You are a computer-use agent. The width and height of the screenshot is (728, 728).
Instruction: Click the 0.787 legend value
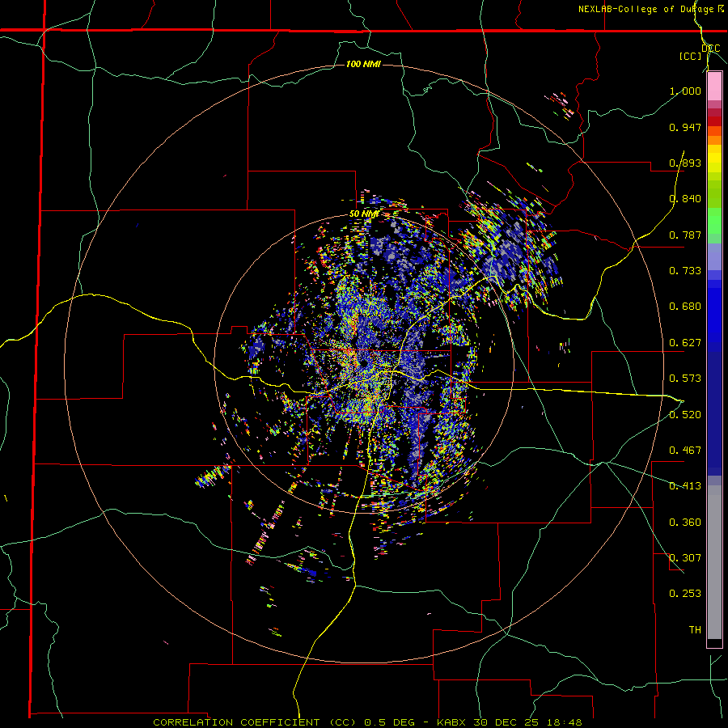[x=685, y=235]
